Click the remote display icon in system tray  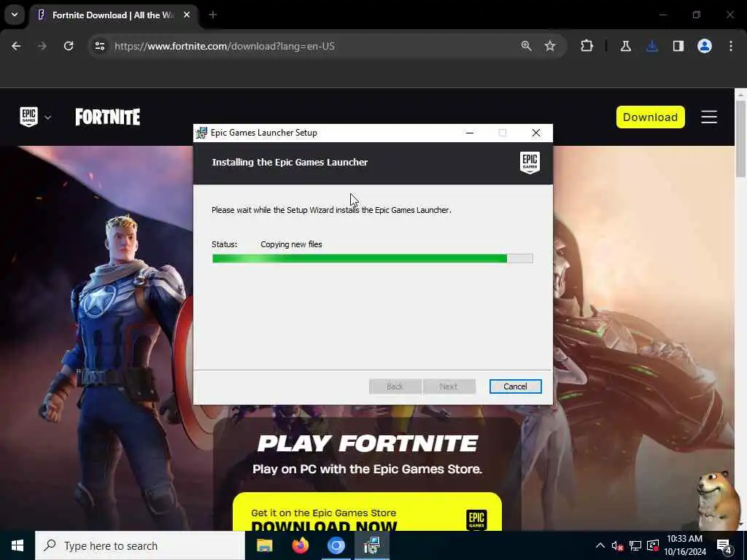point(653,545)
